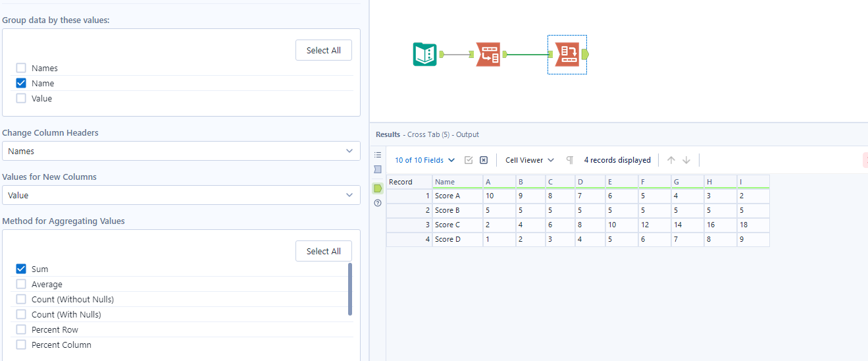Image resolution: width=868 pixels, height=361 pixels.
Task: Open the Results messages list icon
Action: [x=378, y=155]
